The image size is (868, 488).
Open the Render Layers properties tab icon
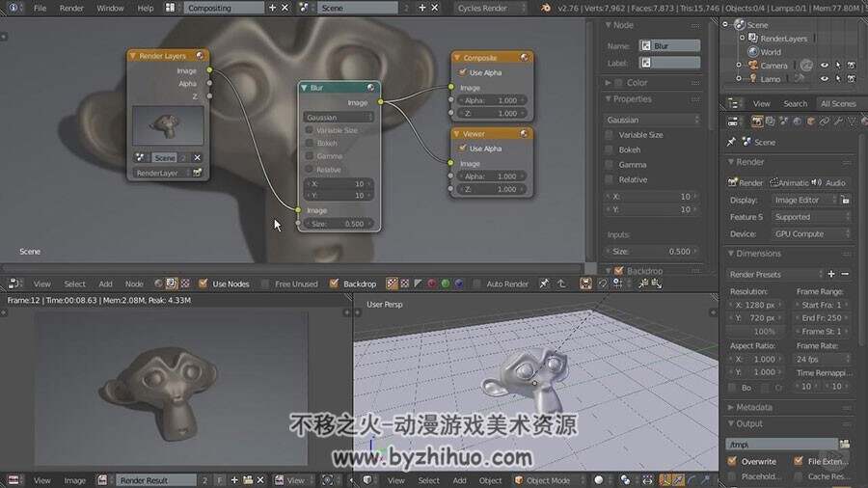pyautogui.click(x=770, y=122)
